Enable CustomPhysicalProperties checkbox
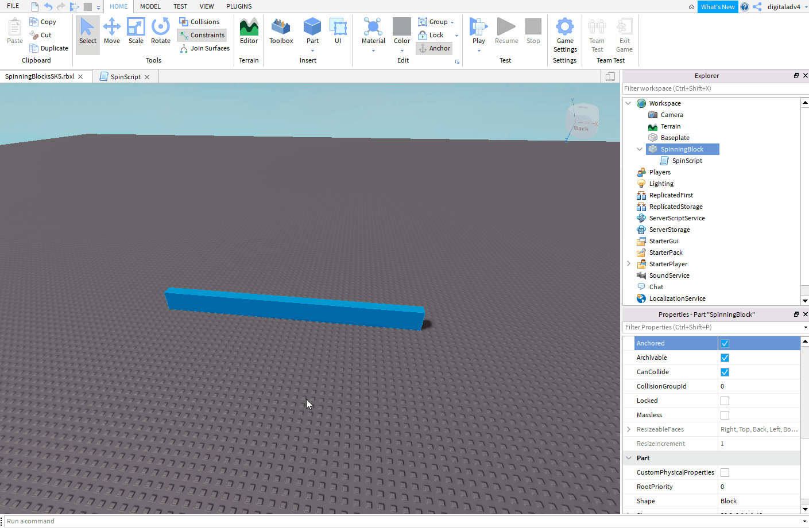The image size is (809, 532). [x=725, y=472]
